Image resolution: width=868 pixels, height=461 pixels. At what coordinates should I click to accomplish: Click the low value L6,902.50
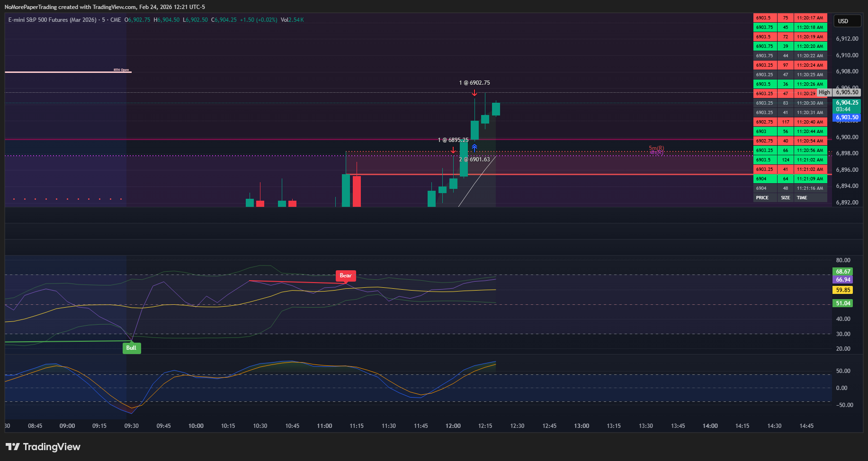(x=196, y=20)
